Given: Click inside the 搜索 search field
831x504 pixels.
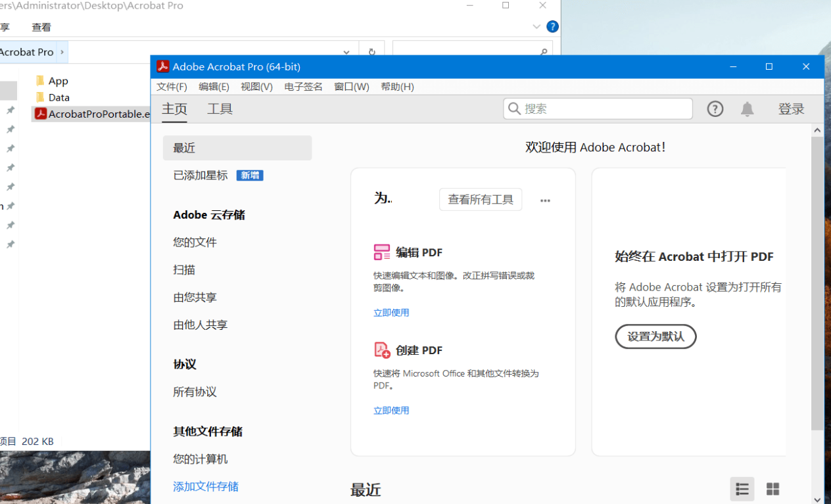Looking at the screenshot, I should [597, 108].
